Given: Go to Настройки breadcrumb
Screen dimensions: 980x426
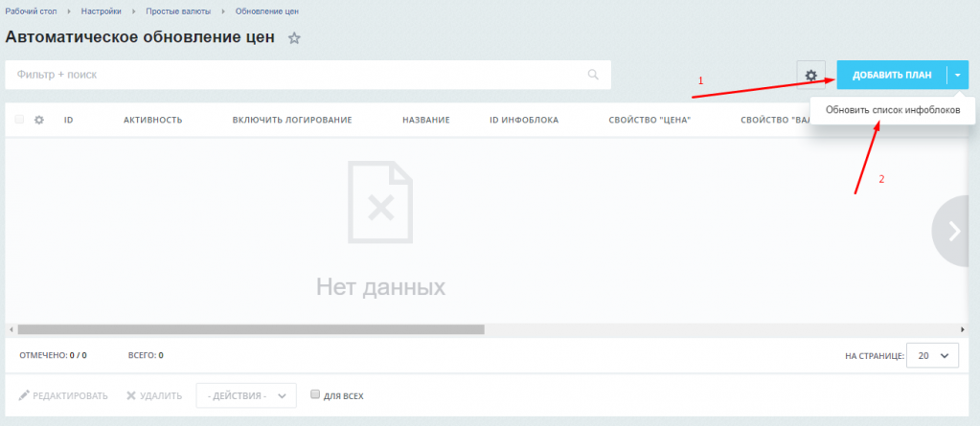Looking at the screenshot, I should (x=102, y=11).
